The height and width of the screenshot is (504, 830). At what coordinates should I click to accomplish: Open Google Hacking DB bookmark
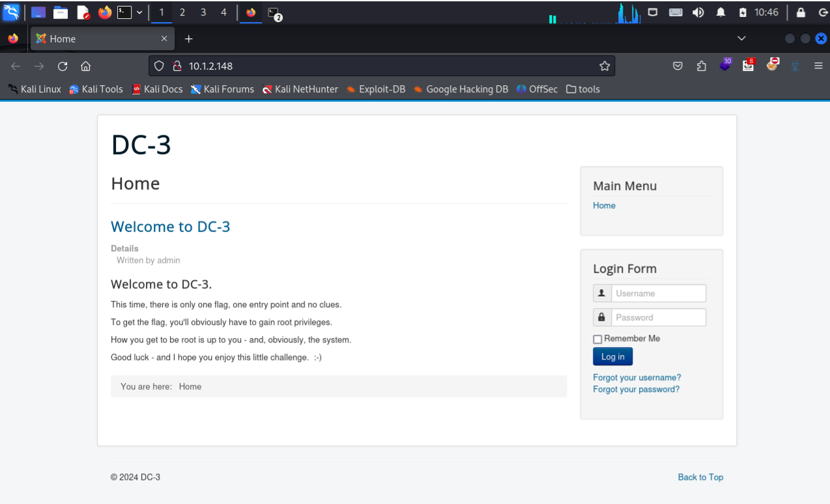[461, 89]
